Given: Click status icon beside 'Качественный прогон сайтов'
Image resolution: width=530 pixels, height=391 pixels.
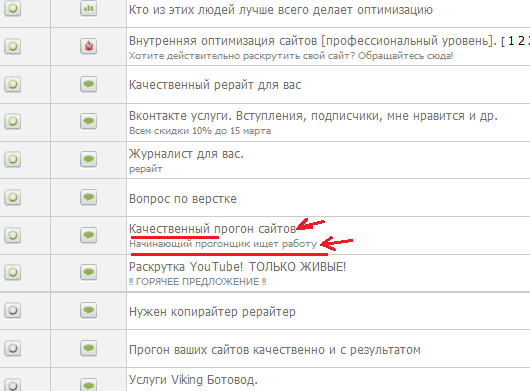Looking at the screenshot, I should pos(13,235).
